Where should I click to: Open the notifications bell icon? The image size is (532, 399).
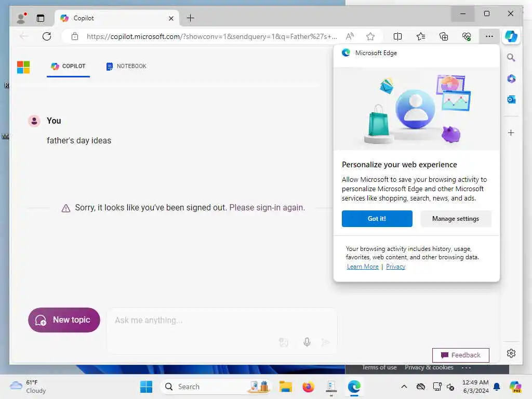tap(497, 387)
